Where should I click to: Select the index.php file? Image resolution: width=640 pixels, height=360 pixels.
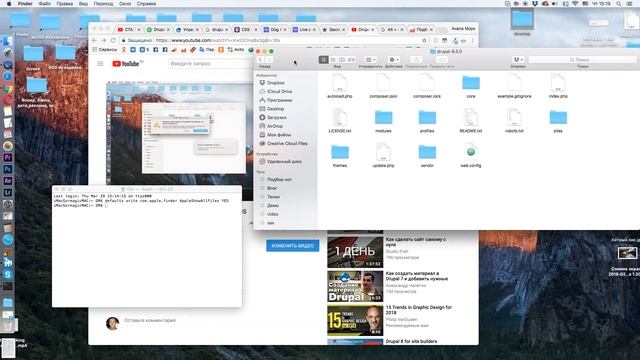tap(558, 87)
